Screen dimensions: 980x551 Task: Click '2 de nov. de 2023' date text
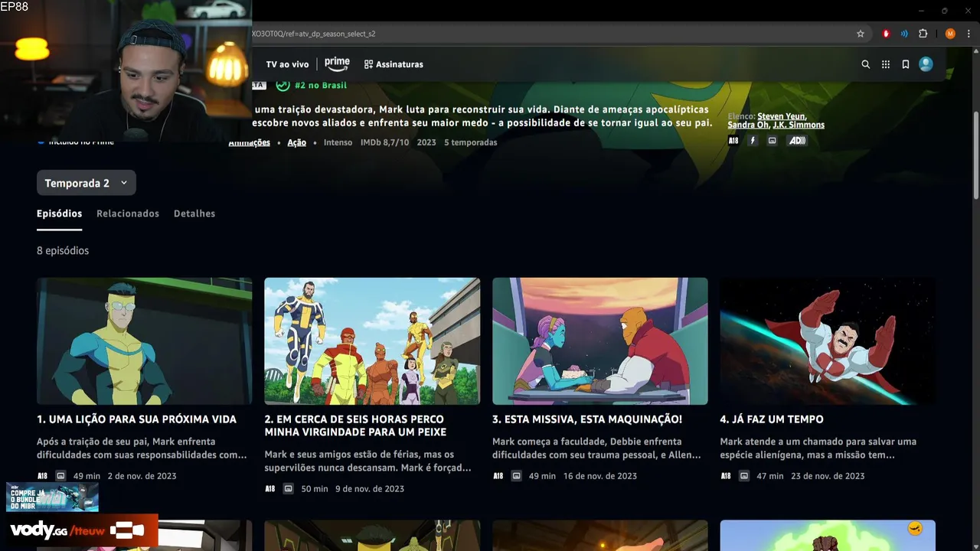[x=142, y=476]
